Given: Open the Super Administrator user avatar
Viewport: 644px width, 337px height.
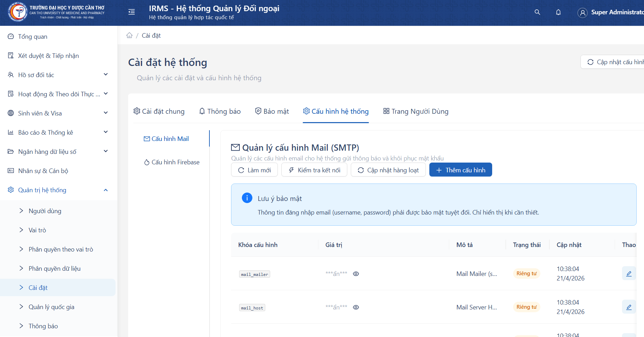Looking at the screenshot, I should [582, 13].
